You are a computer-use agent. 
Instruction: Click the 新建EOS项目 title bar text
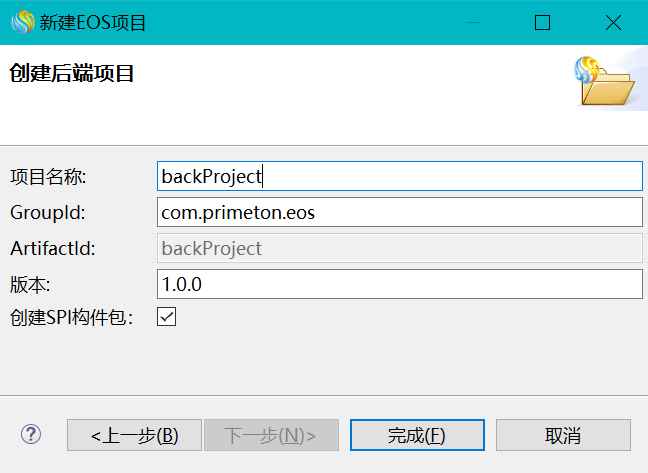(x=93, y=22)
